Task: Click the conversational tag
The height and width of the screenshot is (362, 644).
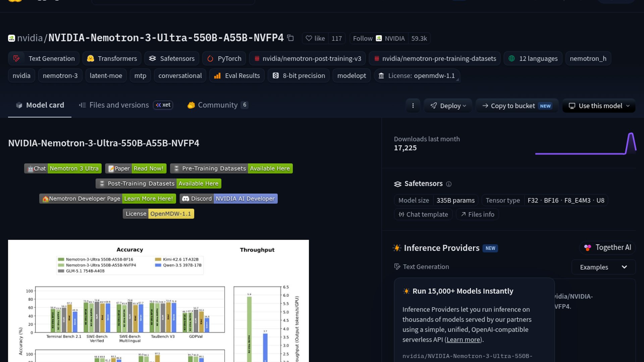Action: pos(180,76)
